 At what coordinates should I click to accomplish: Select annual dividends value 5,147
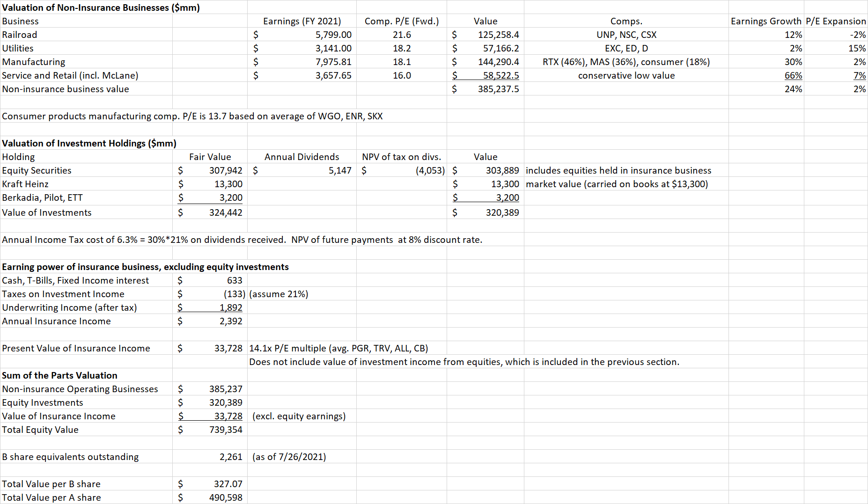340,170
